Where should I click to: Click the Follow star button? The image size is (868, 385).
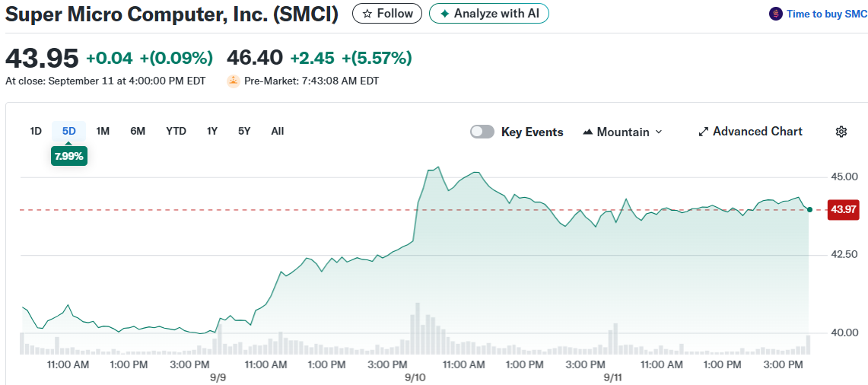click(x=387, y=13)
